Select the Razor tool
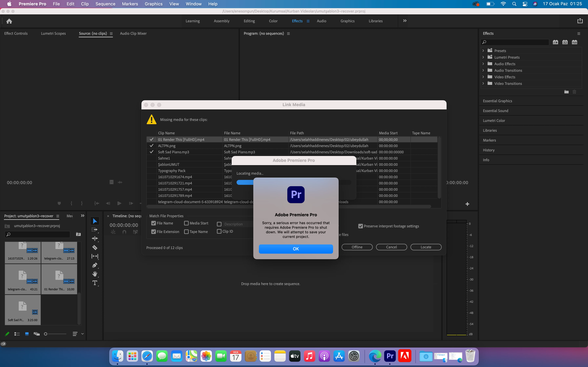 tap(95, 248)
